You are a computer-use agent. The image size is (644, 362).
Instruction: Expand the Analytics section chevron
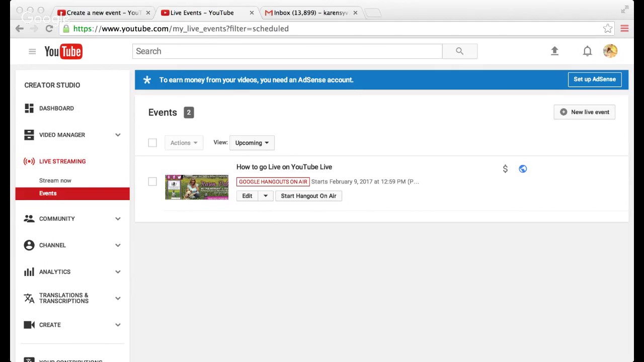pyautogui.click(x=118, y=272)
